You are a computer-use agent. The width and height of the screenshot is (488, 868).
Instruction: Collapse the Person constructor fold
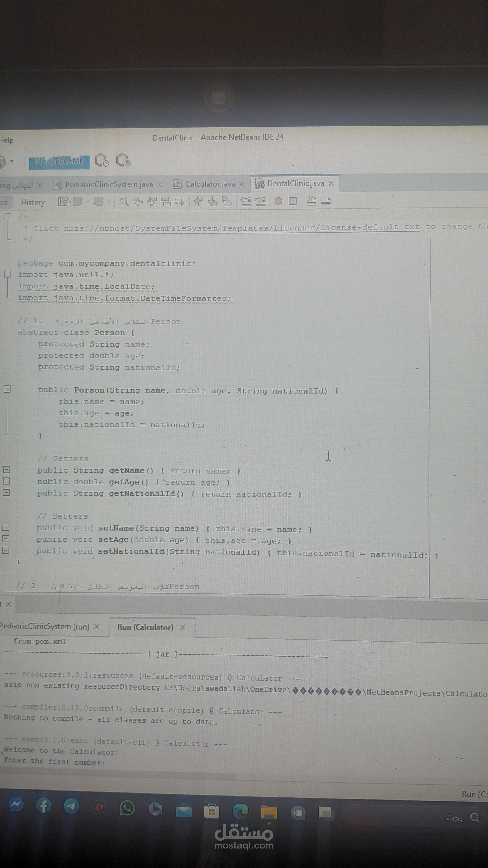point(7,389)
